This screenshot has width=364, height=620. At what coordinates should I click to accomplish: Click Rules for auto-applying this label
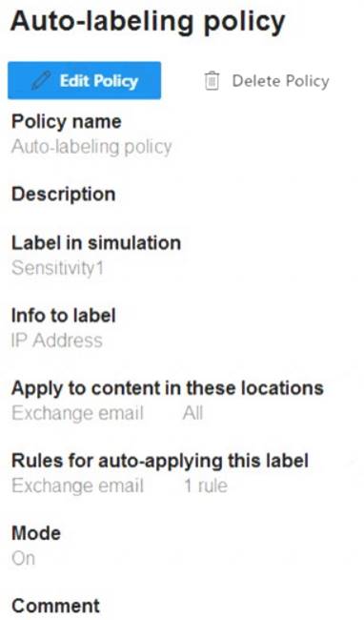160,461
